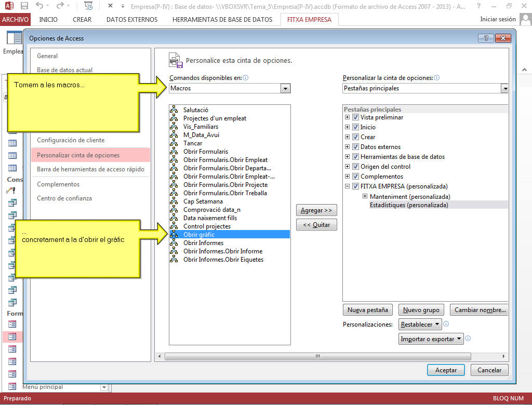Screen dimensions: 532x405
Task: Select the Salutació macro in the list
Action: click(x=230, y=110)
